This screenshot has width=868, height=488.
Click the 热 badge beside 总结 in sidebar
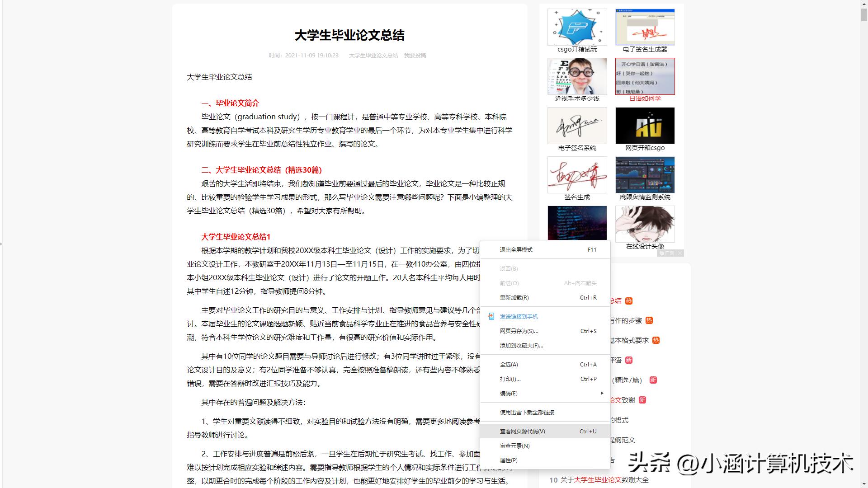tap(629, 300)
